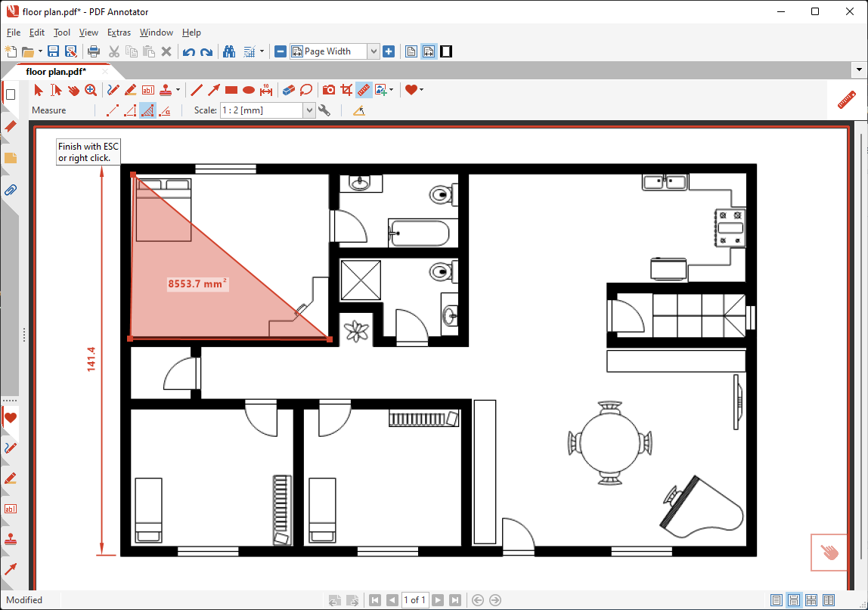Switch to the floor plan.pdf document tab
868x610 pixels.
coord(57,72)
